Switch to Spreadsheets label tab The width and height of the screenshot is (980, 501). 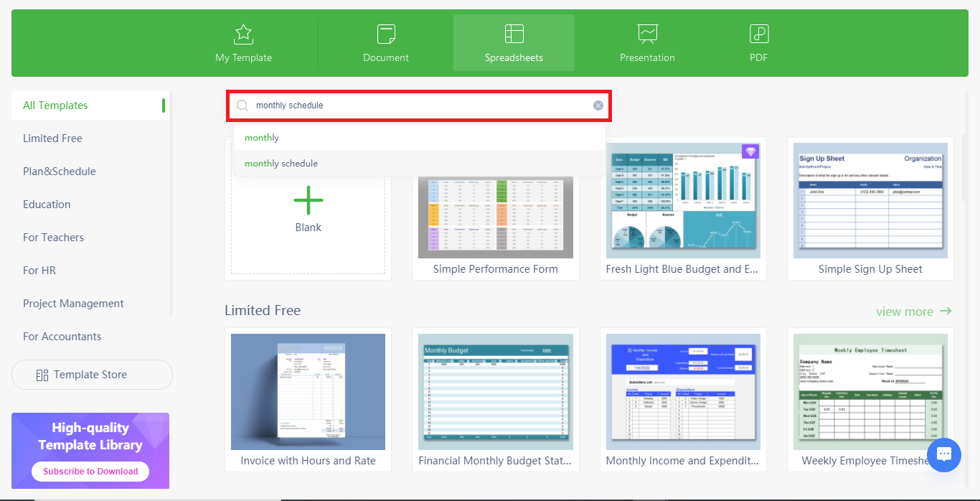[514, 57]
